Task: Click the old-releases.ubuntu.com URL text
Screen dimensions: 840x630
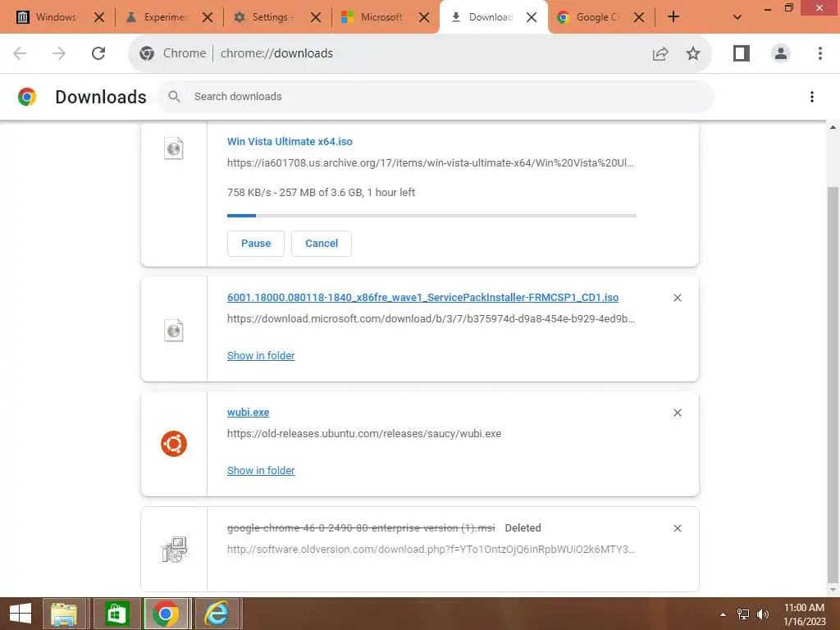Action: pyautogui.click(x=364, y=433)
